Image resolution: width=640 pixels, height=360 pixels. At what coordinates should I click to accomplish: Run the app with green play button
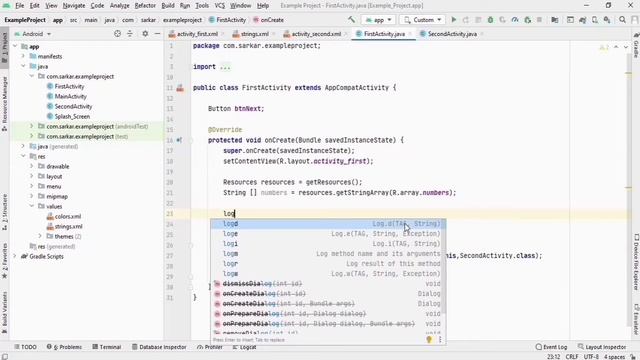453,20
